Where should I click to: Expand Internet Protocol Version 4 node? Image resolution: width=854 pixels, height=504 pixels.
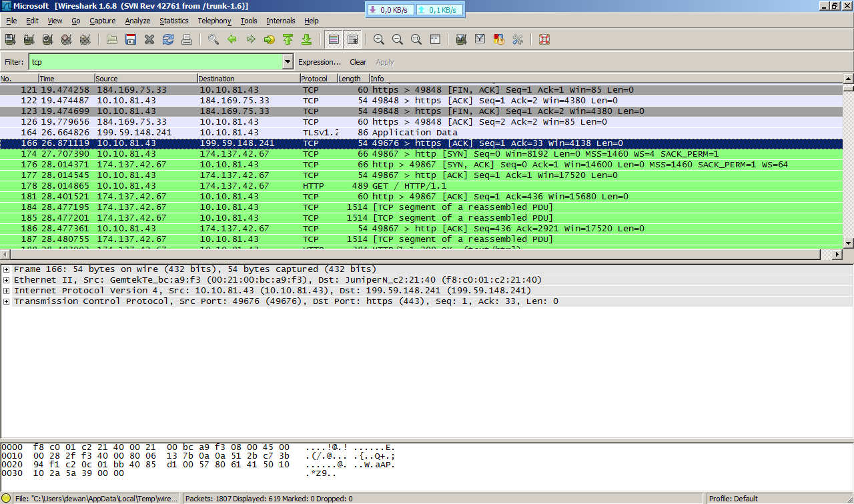click(6, 291)
